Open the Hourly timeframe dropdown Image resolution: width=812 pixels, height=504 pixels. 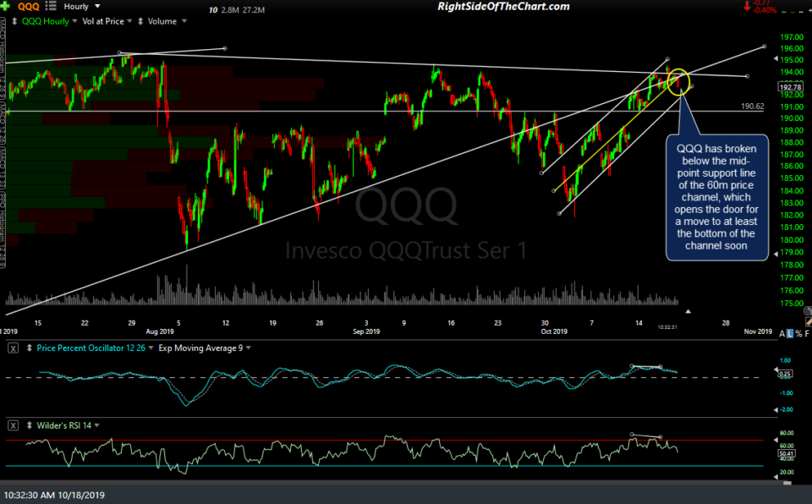[96, 6]
